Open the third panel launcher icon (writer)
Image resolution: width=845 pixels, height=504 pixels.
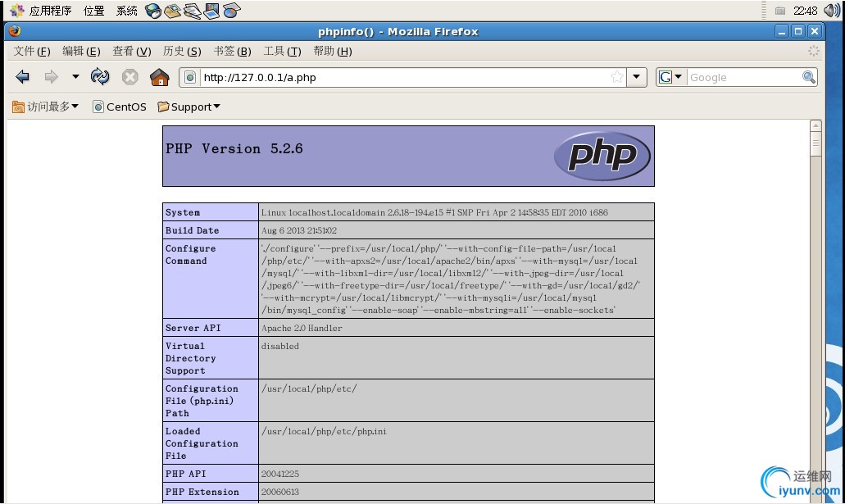pos(193,11)
